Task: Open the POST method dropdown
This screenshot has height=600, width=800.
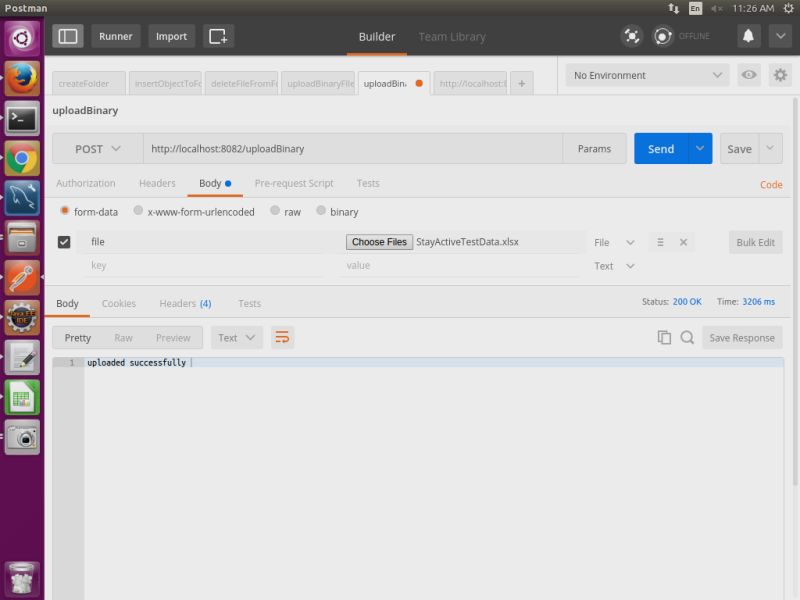Action: coord(96,148)
